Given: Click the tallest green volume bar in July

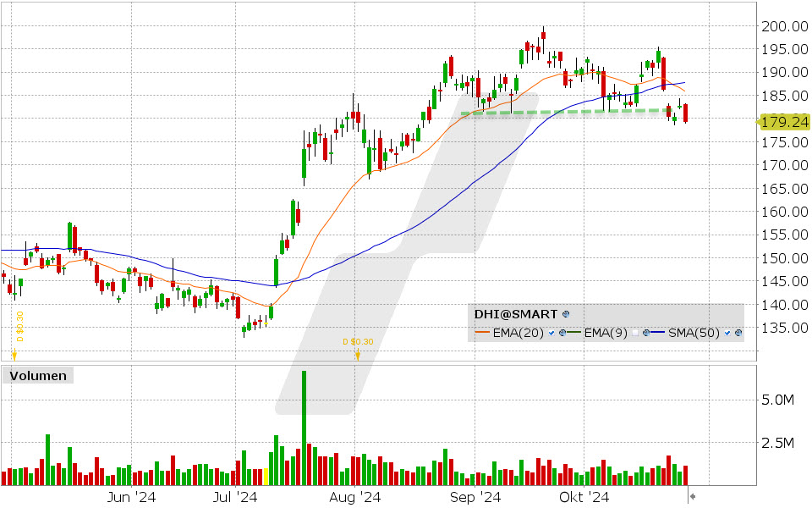Looking at the screenshot, I should [x=304, y=428].
